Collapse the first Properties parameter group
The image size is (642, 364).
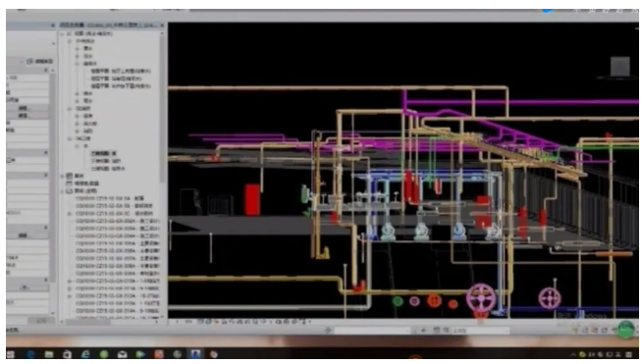click(x=46, y=71)
